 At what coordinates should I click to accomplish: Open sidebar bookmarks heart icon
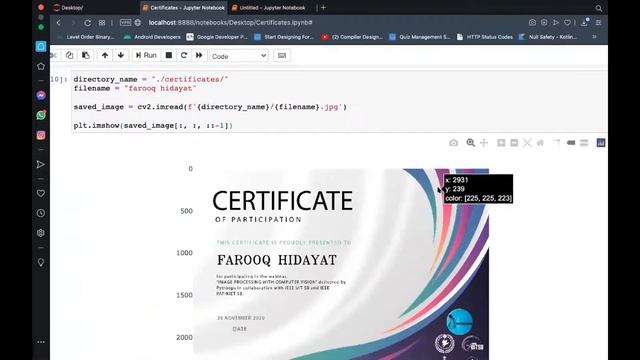pyautogui.click(x=41, y=193)
